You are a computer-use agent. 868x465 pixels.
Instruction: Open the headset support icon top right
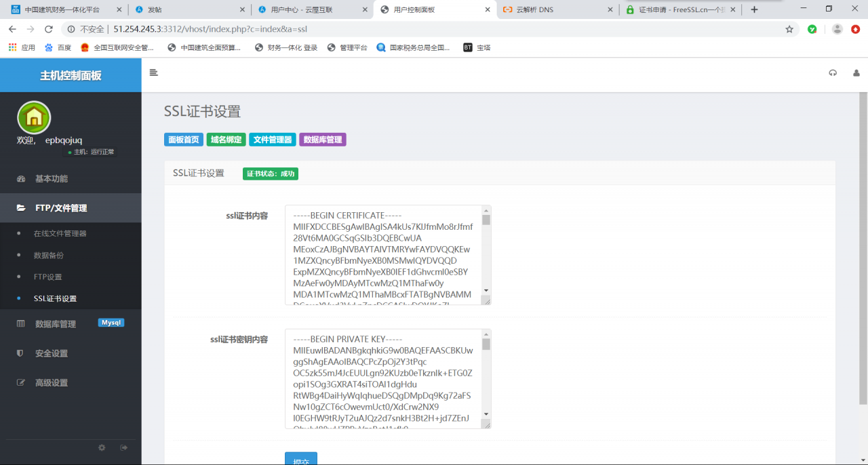[x=833, y=73]
